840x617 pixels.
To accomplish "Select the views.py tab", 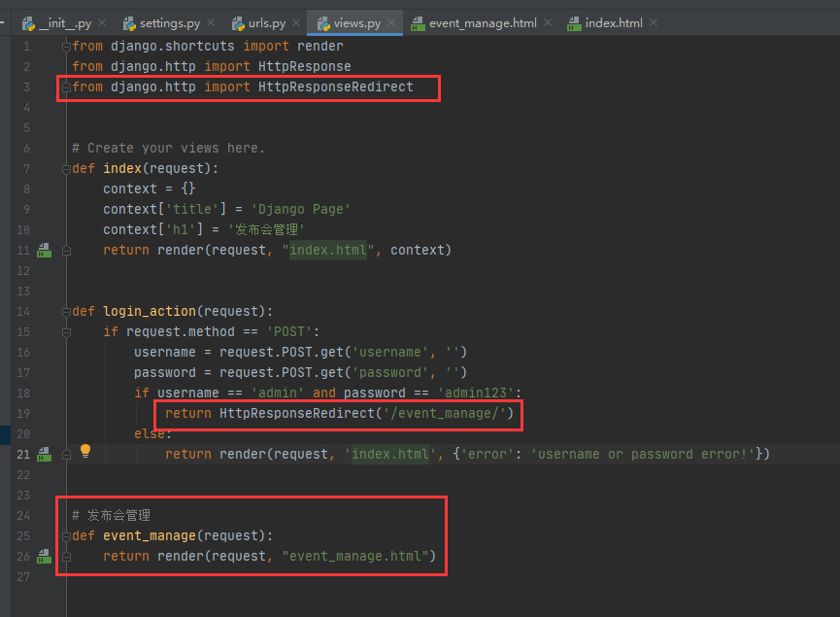I will 356,23.
